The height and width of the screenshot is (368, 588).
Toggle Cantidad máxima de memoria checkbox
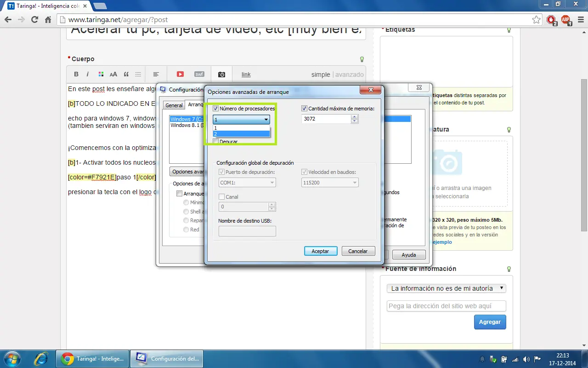304,109
